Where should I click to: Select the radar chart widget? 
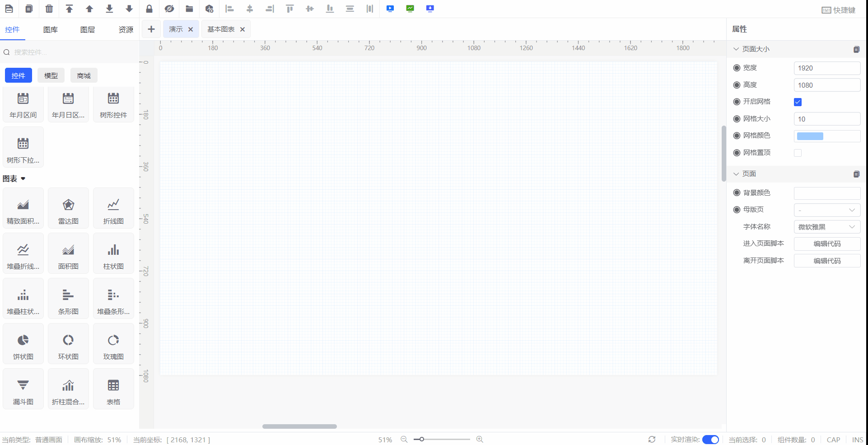point(68,208)
